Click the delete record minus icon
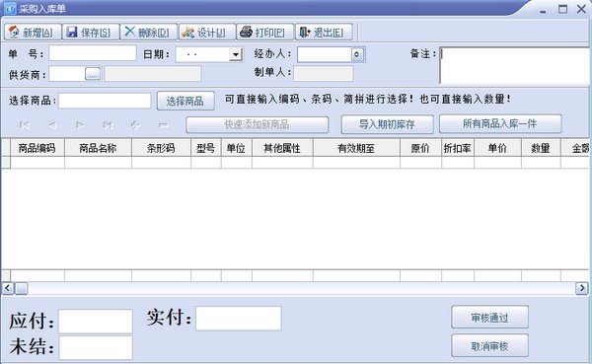Image resolution: width=592 pixels, height=364 pixels. 163,125
